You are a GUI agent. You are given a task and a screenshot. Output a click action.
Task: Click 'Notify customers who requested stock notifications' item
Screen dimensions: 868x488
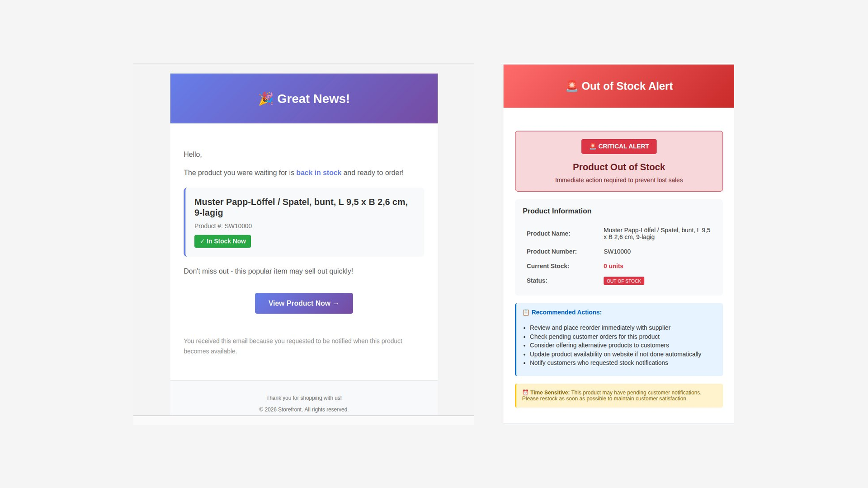599,363
